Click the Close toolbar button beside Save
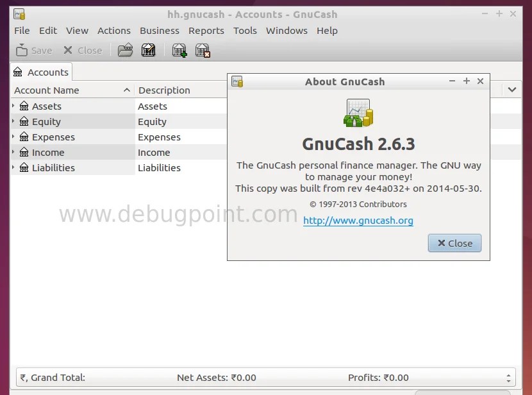The height and width of the screenshot is (395, 532). tap(83, 51)
